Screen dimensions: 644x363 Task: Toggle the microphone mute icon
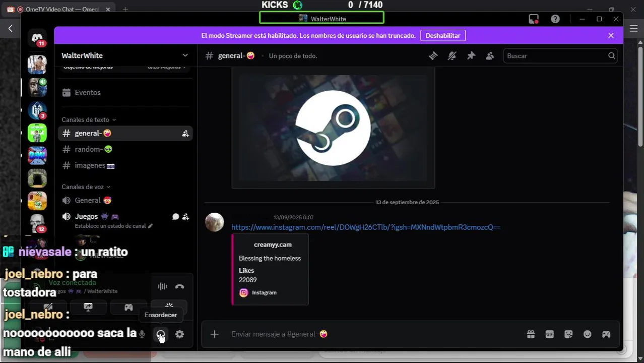[x=142, y=334]
